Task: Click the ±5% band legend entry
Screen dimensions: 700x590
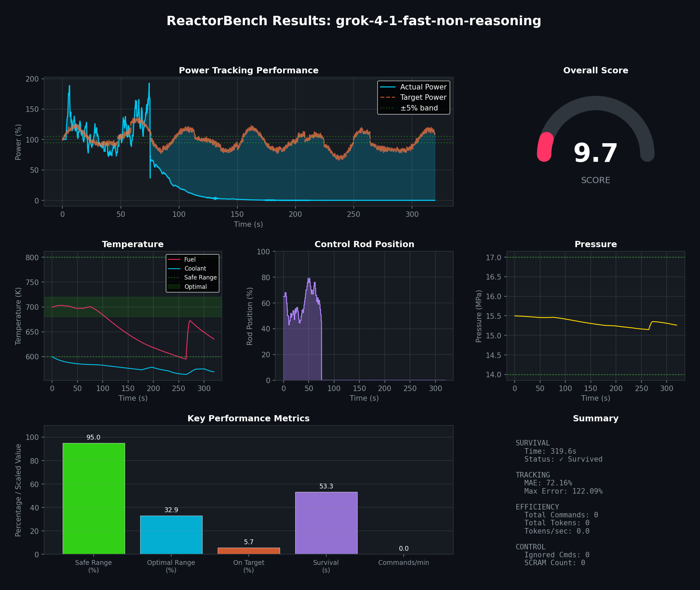Action: pyautogui.click(x=419, y=108)
